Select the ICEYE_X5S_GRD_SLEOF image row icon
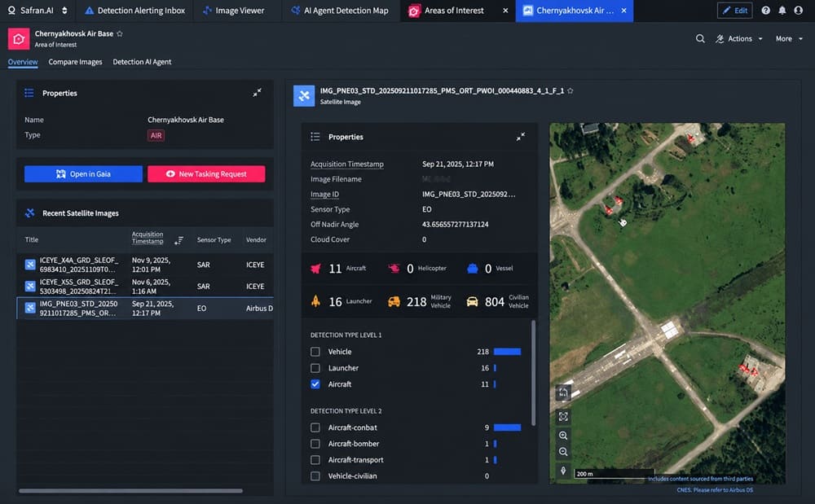This screenshot has width=815, height=504. click(30, 287)
